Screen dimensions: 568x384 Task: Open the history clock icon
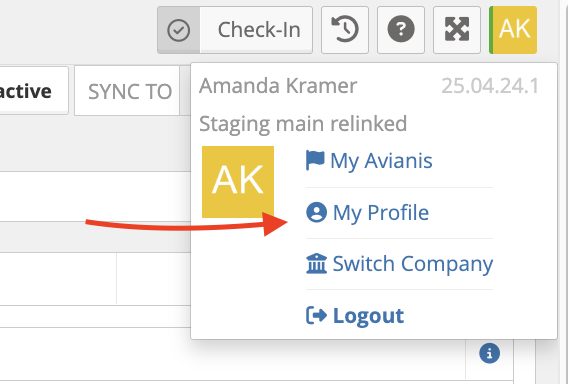(x=345, y=30)
